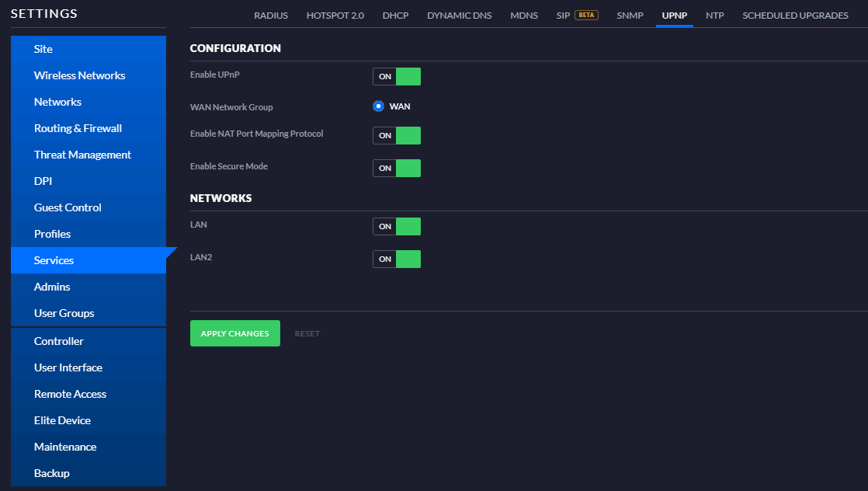
Task: Select the WAN radio button
Action: pos(379,106)
